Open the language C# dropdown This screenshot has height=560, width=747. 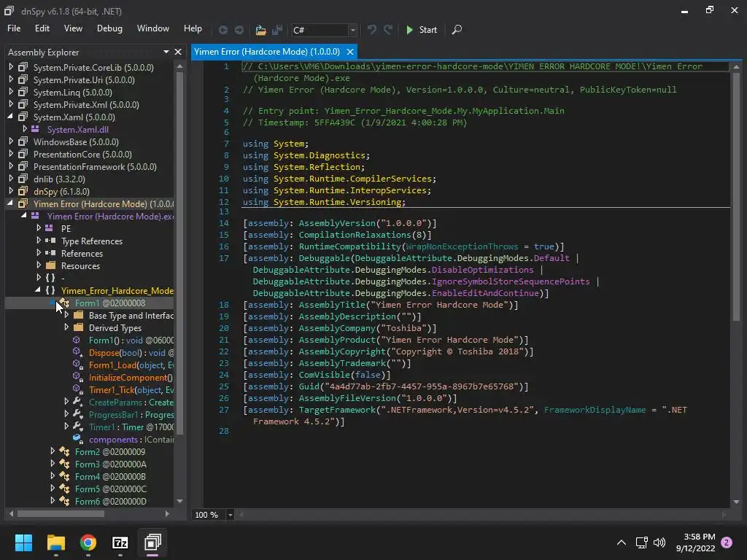pos(352,30)
